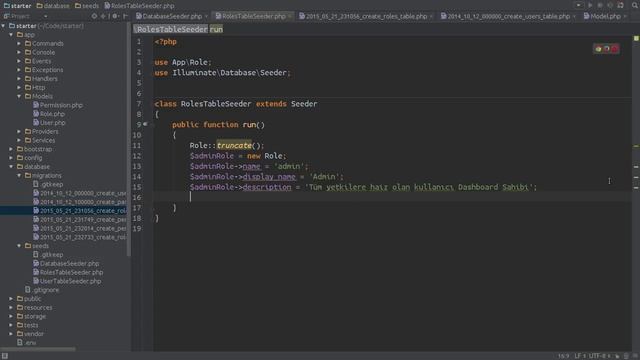Open in red Opera browser icon in editor
The image size is (640, 360).
tap(615, 49)
